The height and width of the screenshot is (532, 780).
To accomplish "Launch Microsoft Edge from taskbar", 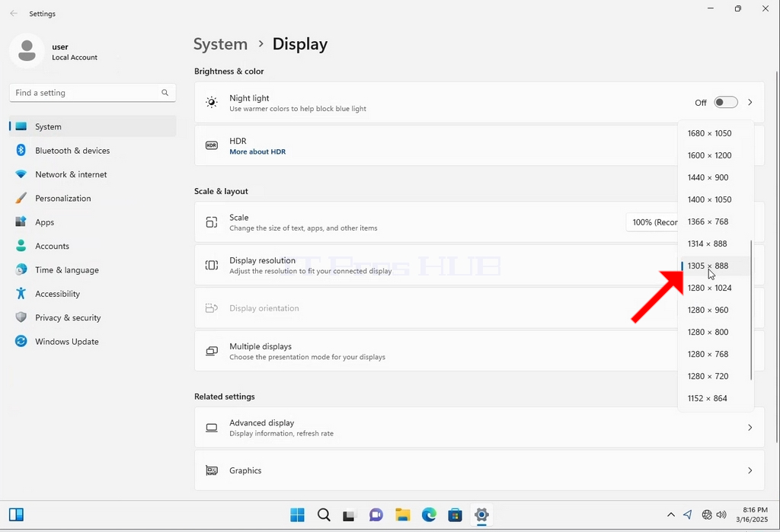I will (429, 515).
